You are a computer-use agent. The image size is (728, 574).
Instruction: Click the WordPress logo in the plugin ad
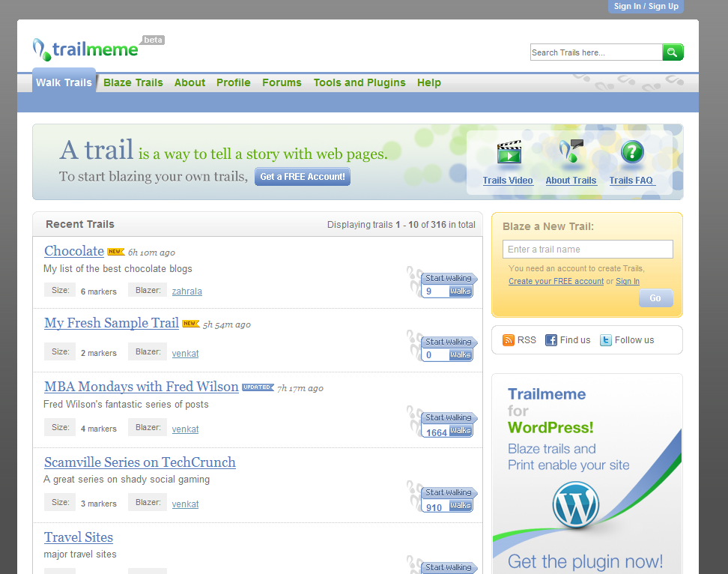[x=576, y=505]
